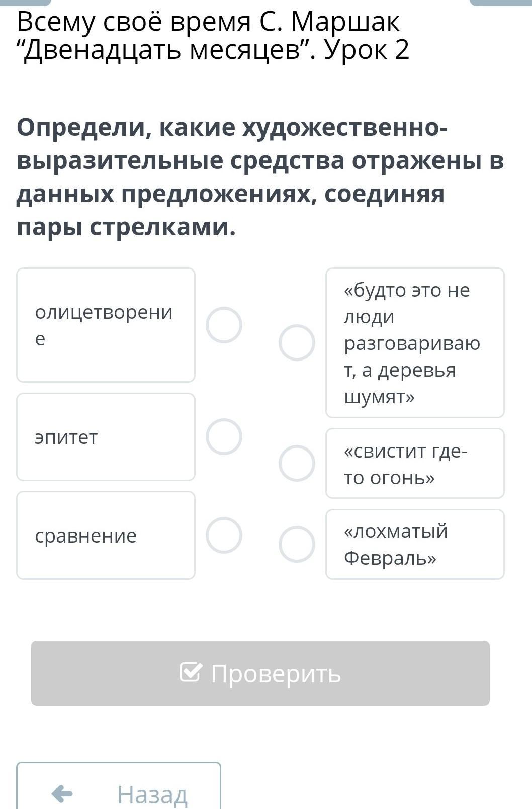Viewport: 532px width, 809px height.
Task: Click the checkmark icon in Проверить button
Action: pos(191,672)
